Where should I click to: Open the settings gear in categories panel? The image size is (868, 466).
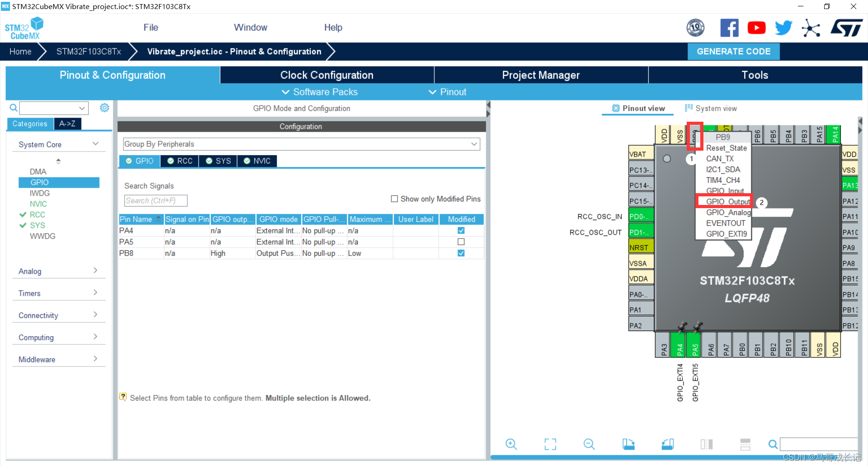pyautogui.click(x=104, y=108)
